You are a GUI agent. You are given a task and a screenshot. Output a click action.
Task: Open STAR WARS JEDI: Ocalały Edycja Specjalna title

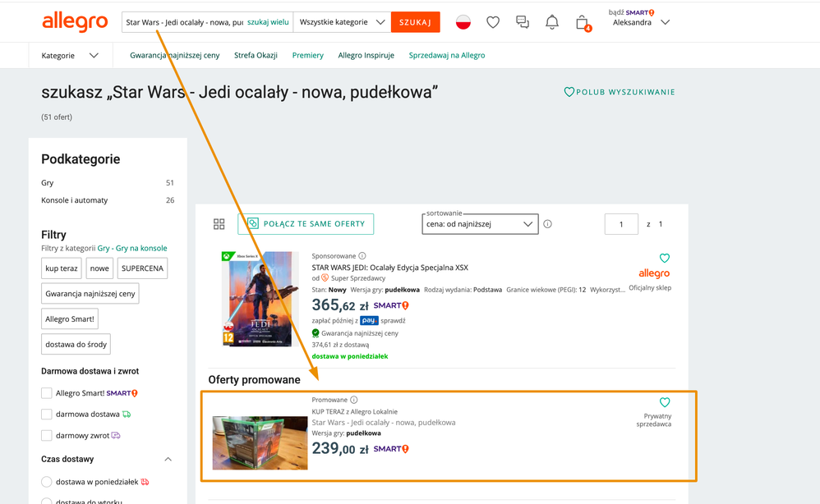[389, 268]
